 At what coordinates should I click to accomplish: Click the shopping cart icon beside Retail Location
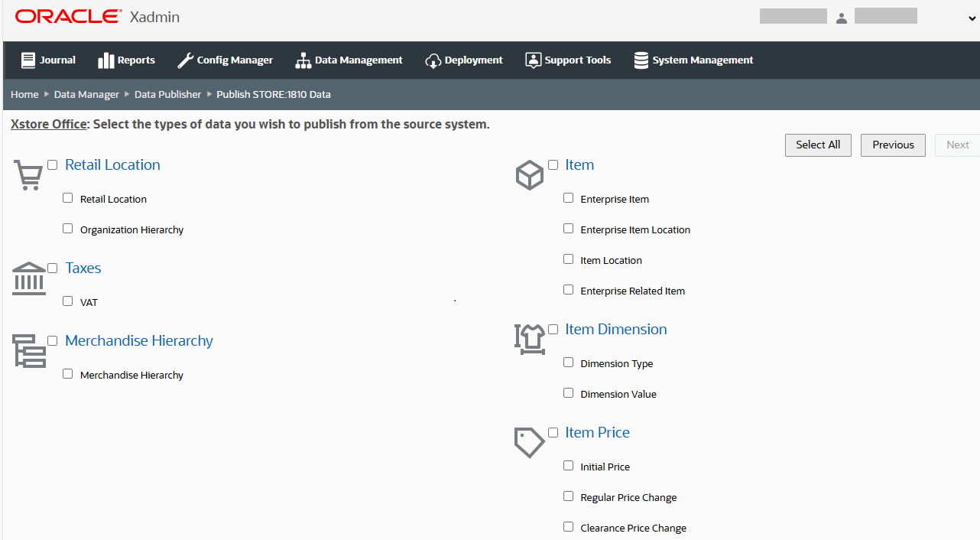point(28,174)
